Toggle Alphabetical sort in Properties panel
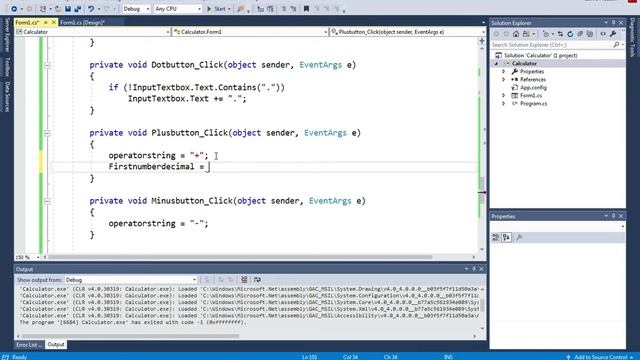 [507, 237]
